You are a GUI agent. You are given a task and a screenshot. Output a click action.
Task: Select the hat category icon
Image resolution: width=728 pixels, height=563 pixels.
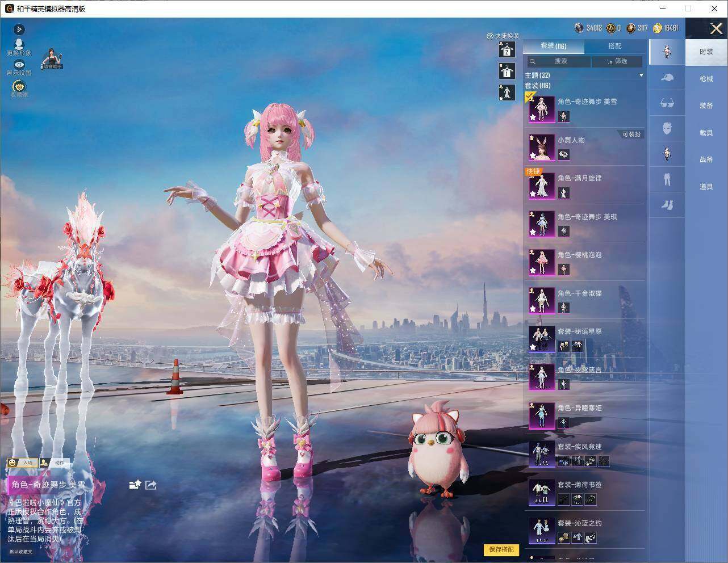(667, 77)
